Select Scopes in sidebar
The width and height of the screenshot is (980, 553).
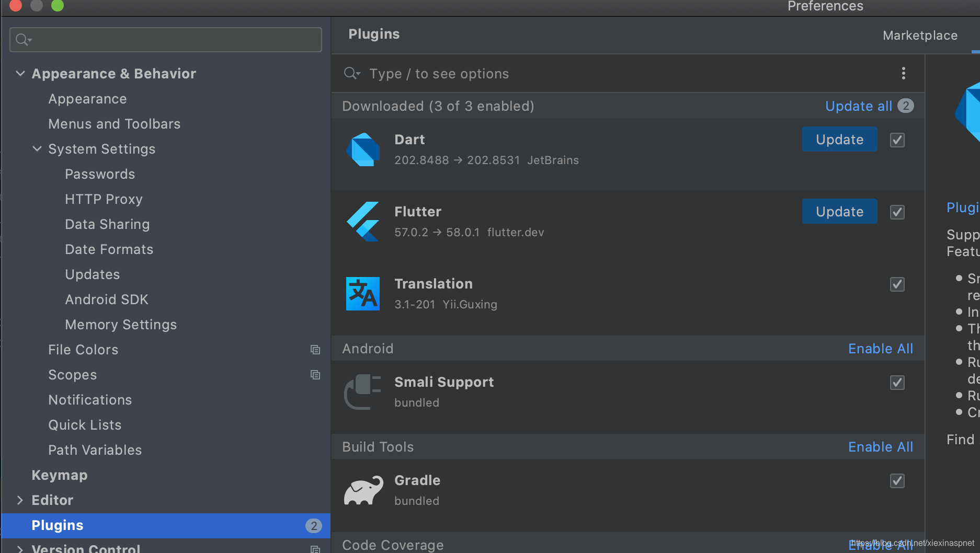72,375
